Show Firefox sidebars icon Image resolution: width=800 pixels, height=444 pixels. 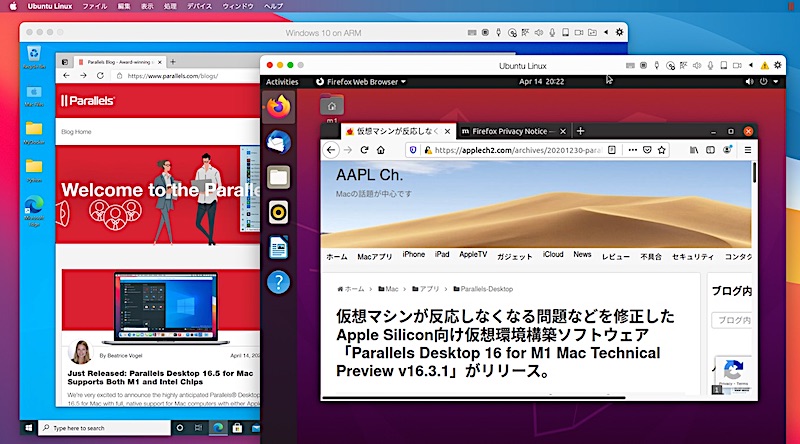(710, 150)
